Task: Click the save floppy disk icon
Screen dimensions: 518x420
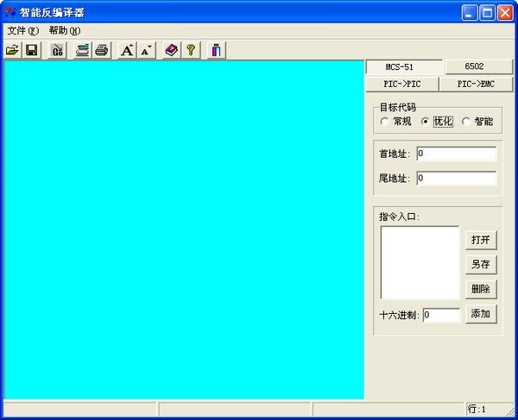Action: (x=31, y=51)
